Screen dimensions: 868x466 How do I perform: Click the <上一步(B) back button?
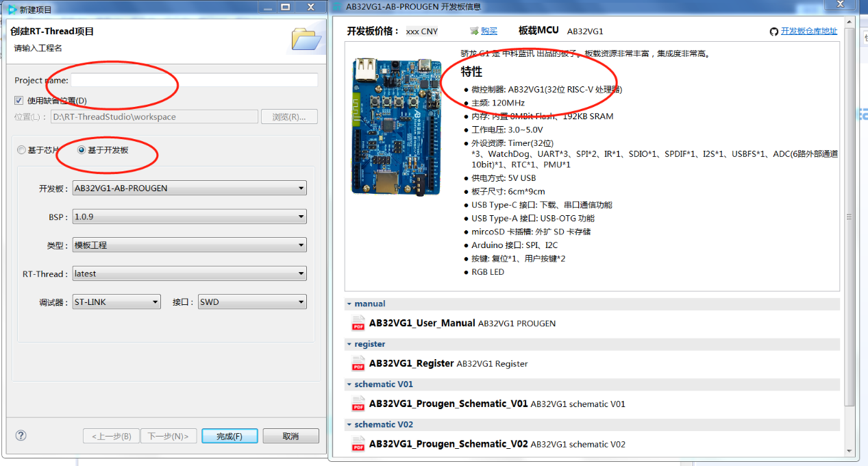[111, 436]
